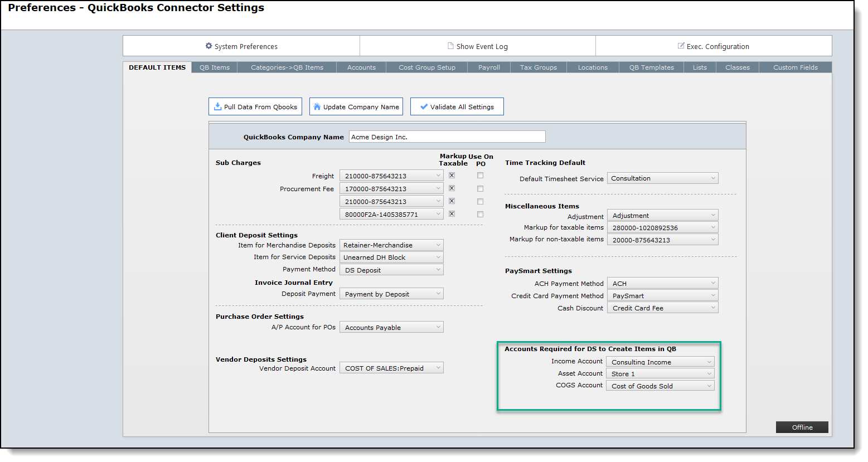
Task: Switch to the Custom Fields tab
Action: (796, 67)
